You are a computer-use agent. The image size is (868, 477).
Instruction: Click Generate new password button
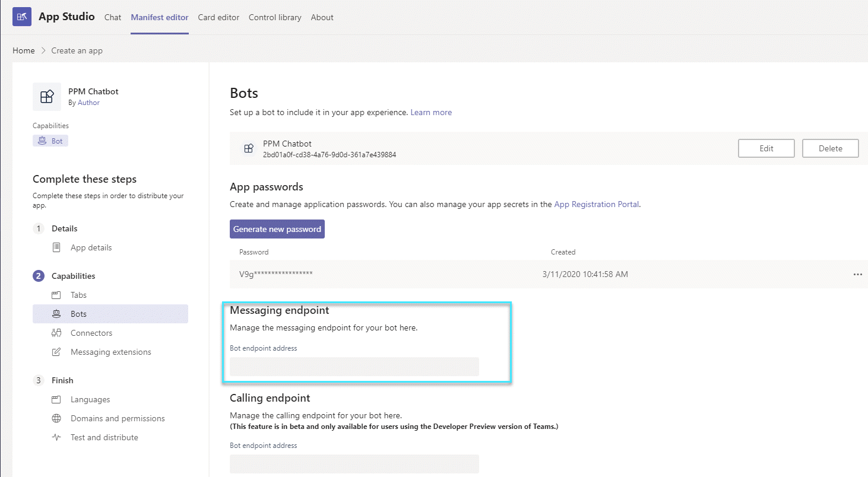[277, 229]
